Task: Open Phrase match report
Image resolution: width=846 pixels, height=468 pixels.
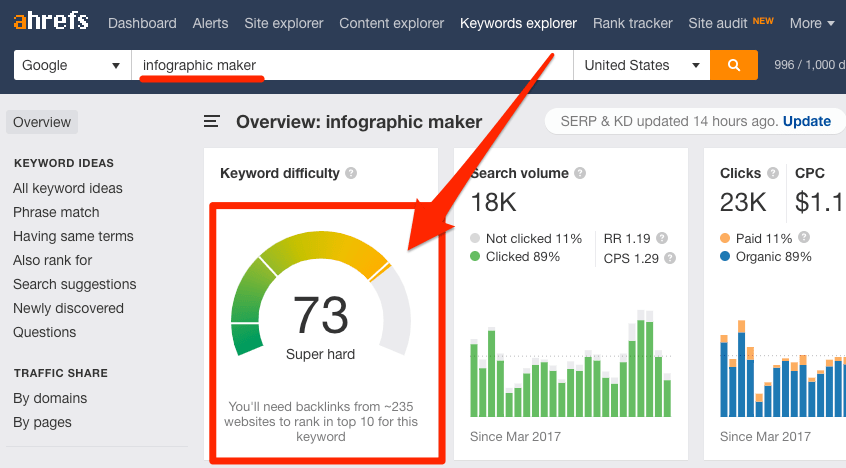Action: pyautogui.click(x=56, y=212)
